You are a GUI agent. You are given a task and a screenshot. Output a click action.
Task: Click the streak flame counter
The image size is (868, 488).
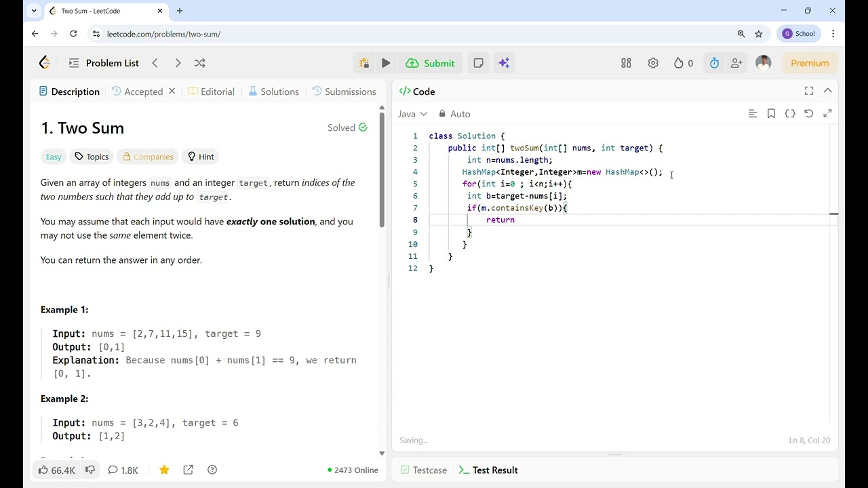(684, 63)
